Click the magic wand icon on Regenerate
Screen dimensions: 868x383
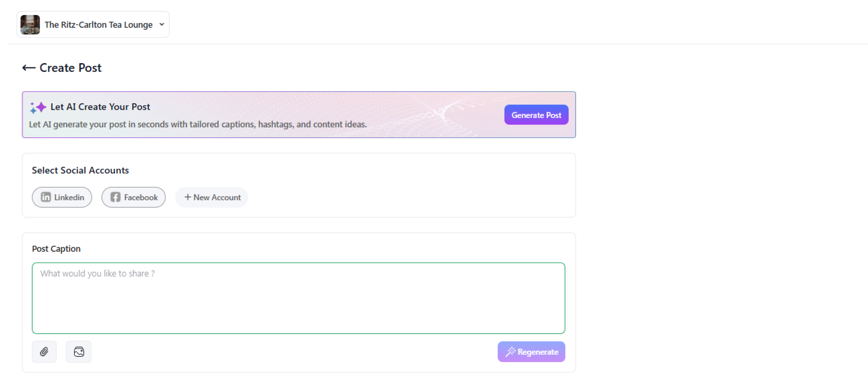click(x=510, y=352)
